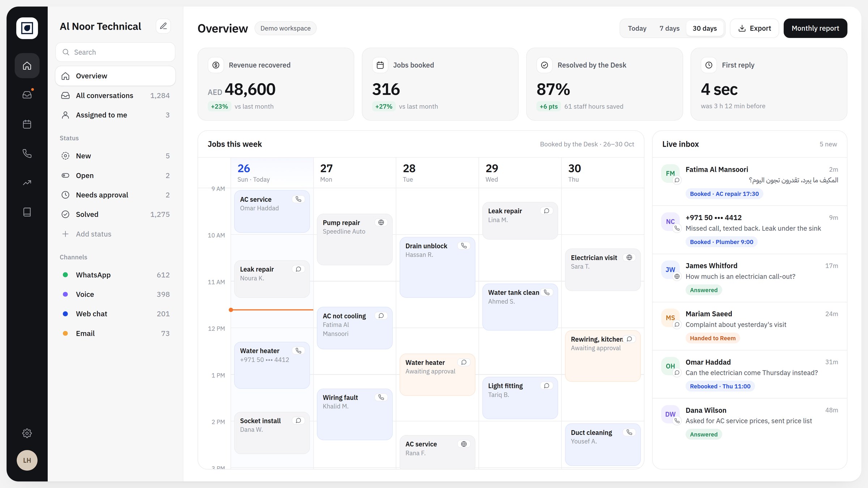Filter by WhatsApp channel with green dot
The image size is (868, 488).
pyautogui.click(x=115, y=275)
